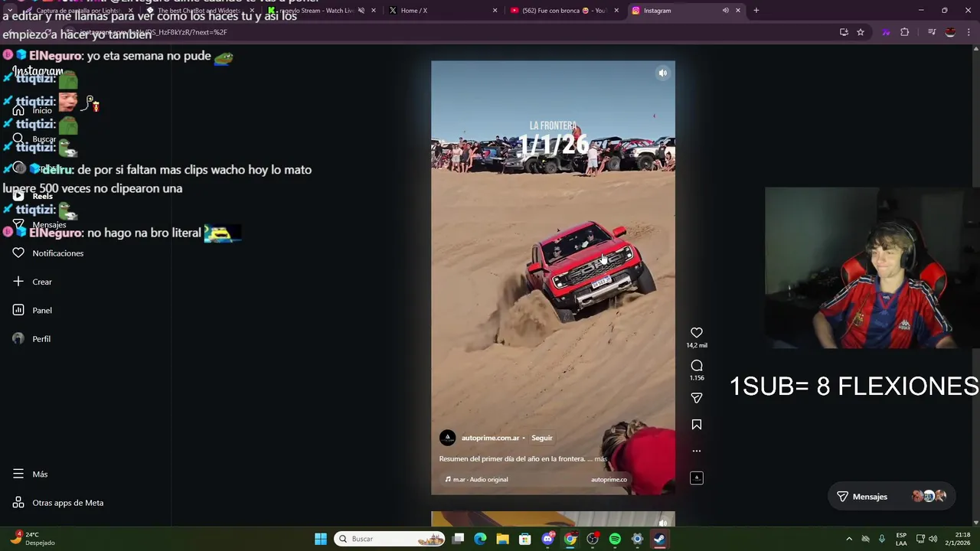Image resolution: width=980 pixels, height=551 pixels.
Task: Open Mensajes in the Instagram sidebar
Action: pos(40,224)
